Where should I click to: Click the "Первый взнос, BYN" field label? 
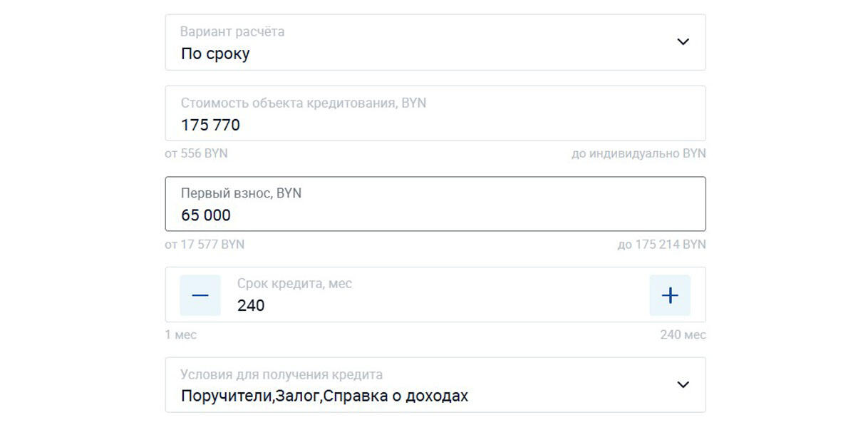[x=241, y=193]
